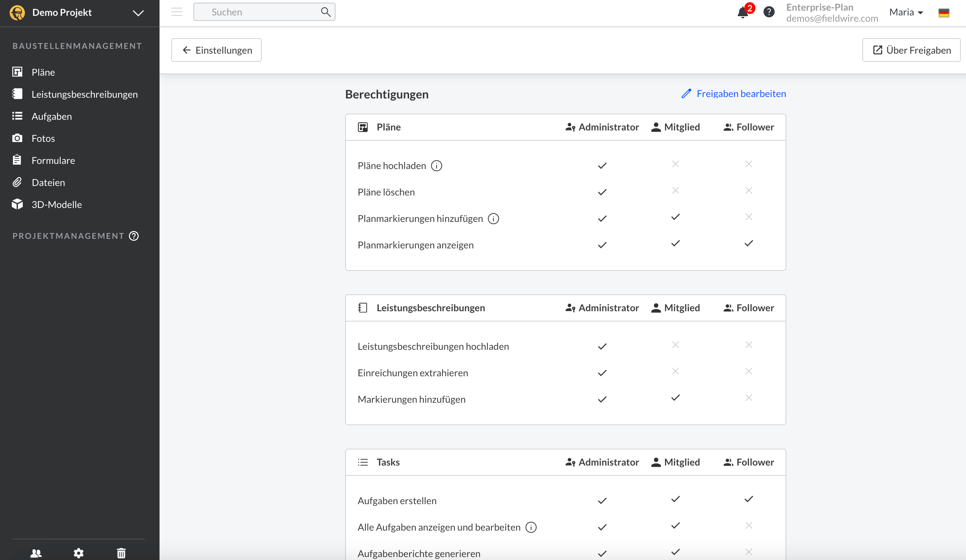Click the Planmarkierungen anzeigen row label

415,245
